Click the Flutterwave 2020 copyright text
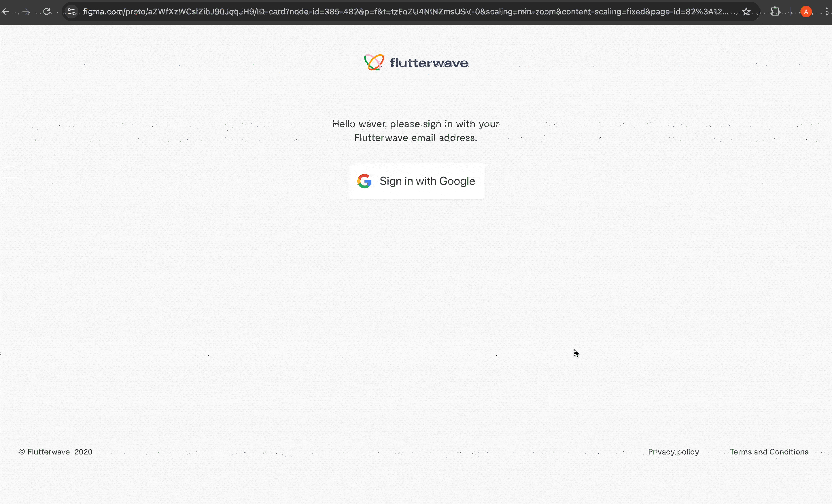832x504 pixels. pyautogui.click(x=56, y=452)
